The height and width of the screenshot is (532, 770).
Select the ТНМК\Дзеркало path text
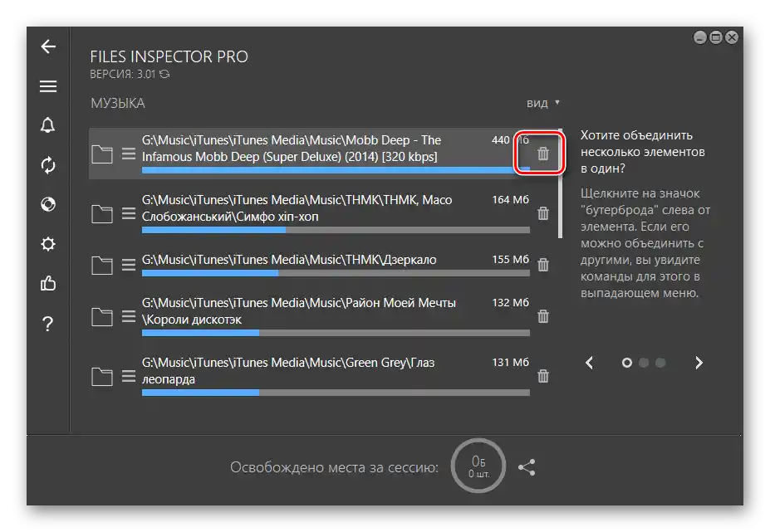tap(289, 260)
